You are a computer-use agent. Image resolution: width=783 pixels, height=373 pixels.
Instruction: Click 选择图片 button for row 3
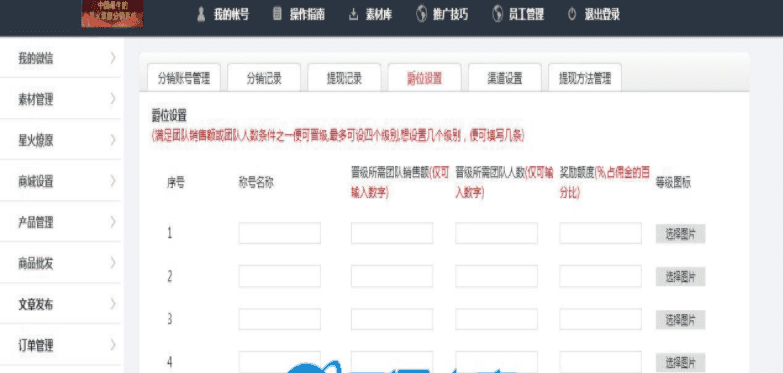point(680,320)
